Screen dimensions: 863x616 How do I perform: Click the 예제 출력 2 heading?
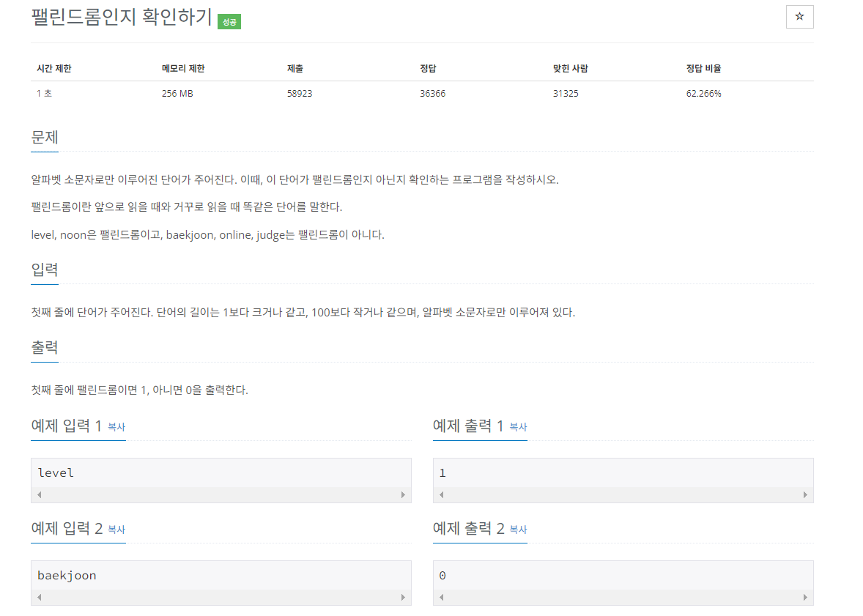[x=468, y=528]
